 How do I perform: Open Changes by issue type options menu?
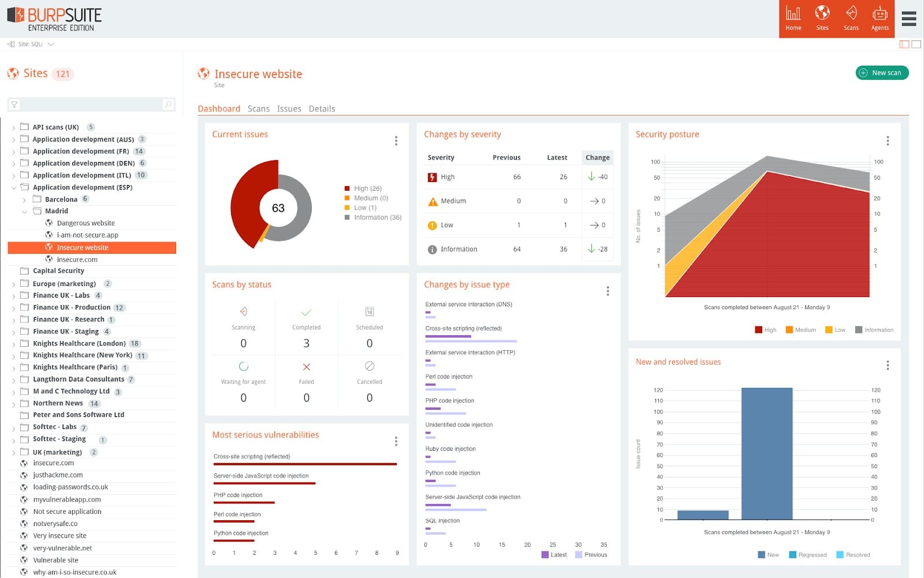click(x=608, y=291)
